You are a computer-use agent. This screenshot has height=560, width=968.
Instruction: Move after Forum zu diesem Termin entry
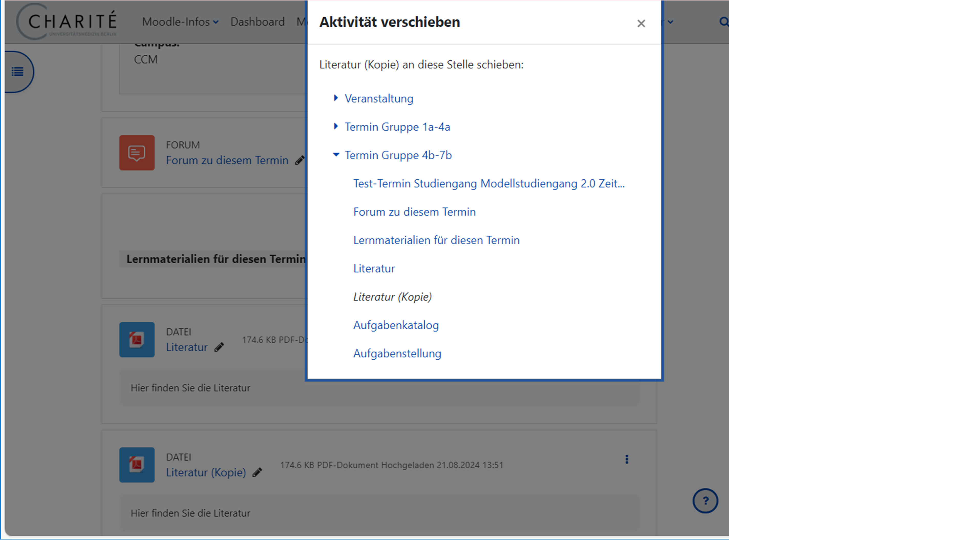coord(414,212)
